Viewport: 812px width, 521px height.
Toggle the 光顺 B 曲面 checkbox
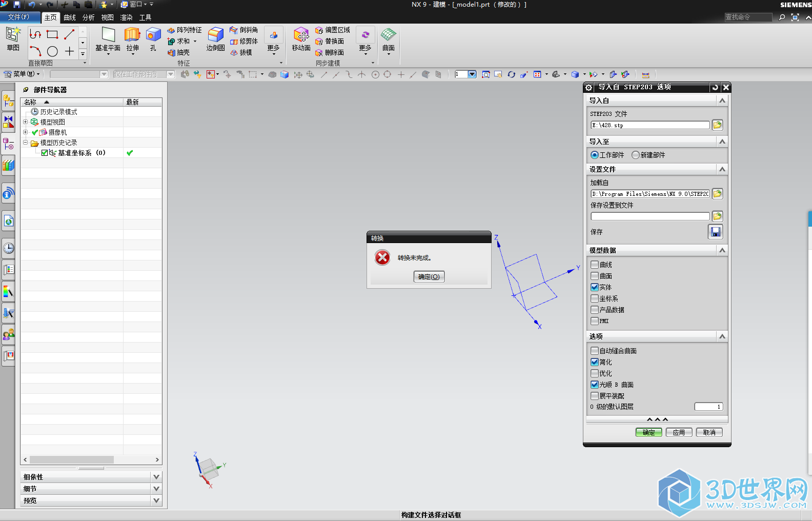(x=595, y=385)
